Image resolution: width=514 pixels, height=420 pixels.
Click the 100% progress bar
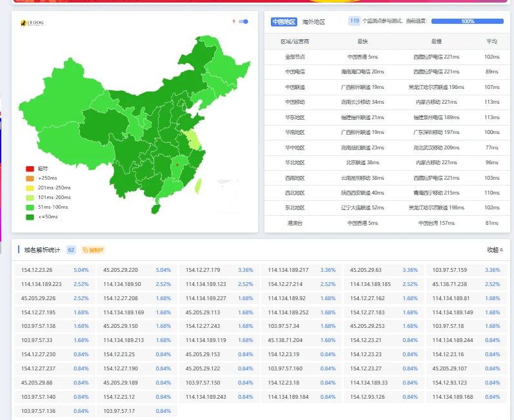tap(467, 21)
